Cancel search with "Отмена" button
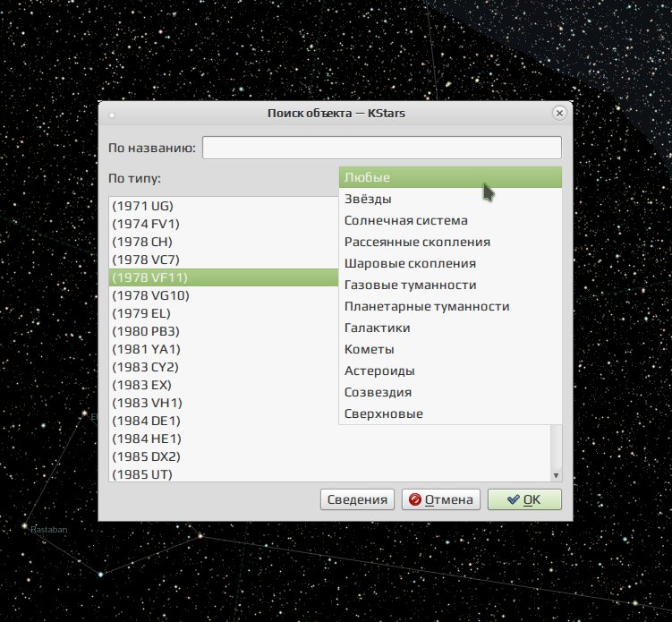Image resolution: width=672 pixels, height=622 pixels. [441, 499]
